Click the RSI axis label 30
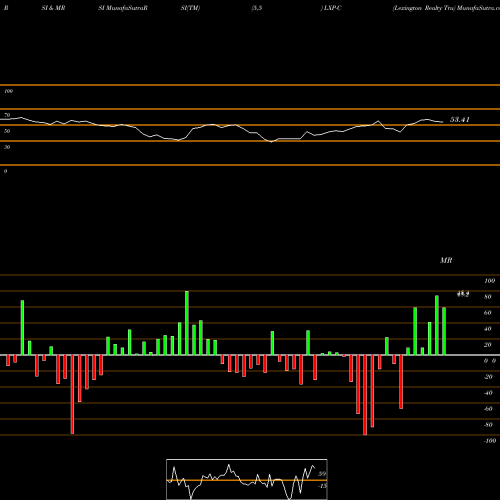The width and height of the screenshot is (500, 500). tap(7, 147)
